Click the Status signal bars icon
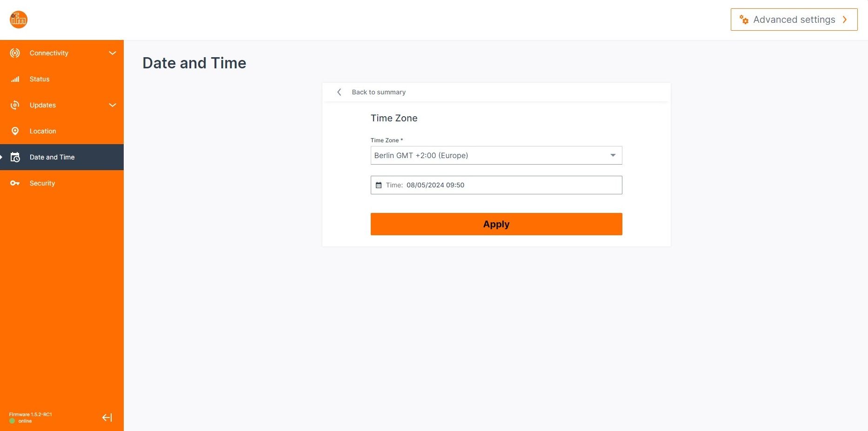The height and width of the screenshot is (431, 868). coord(15,79)
